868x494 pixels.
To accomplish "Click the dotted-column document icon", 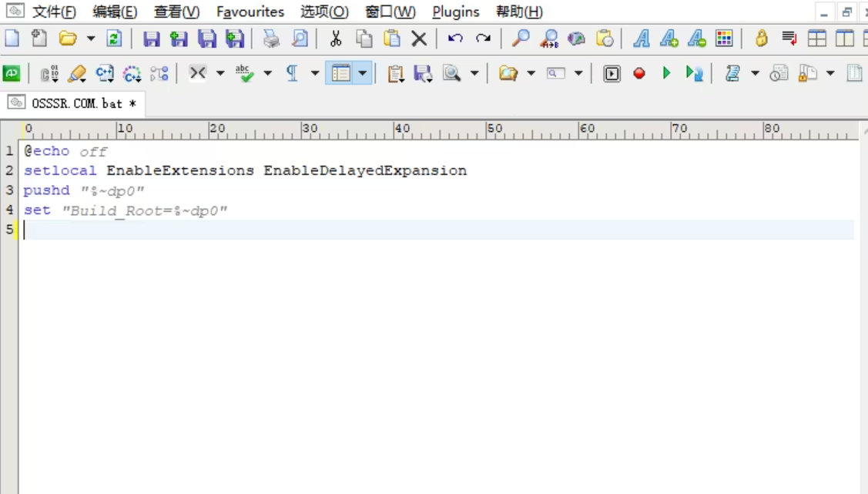I will pos(855,73).
